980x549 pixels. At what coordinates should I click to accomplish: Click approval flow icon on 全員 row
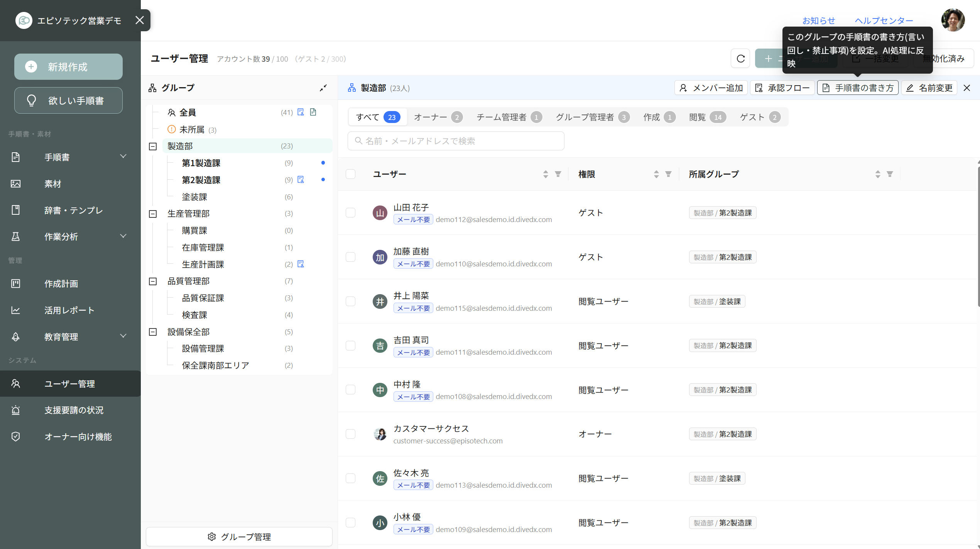(x=301, y=112)
